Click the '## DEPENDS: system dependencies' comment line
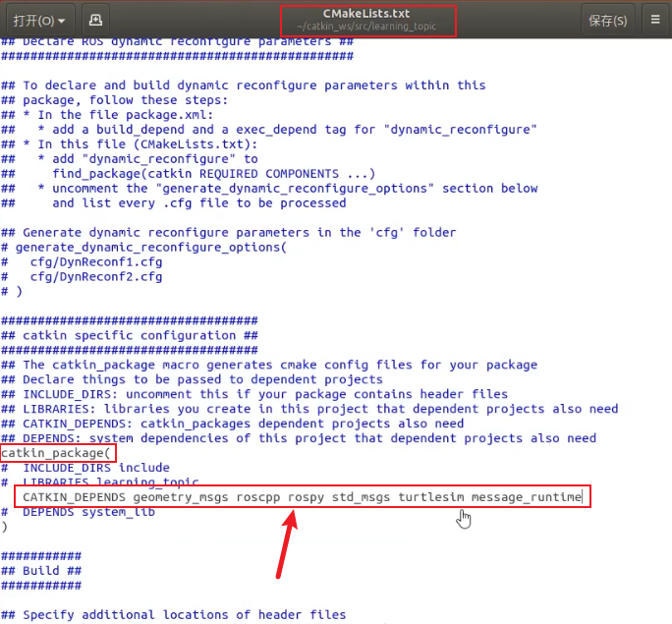The height and width of the screenshot is (624, 672). [x=299, y=438]
